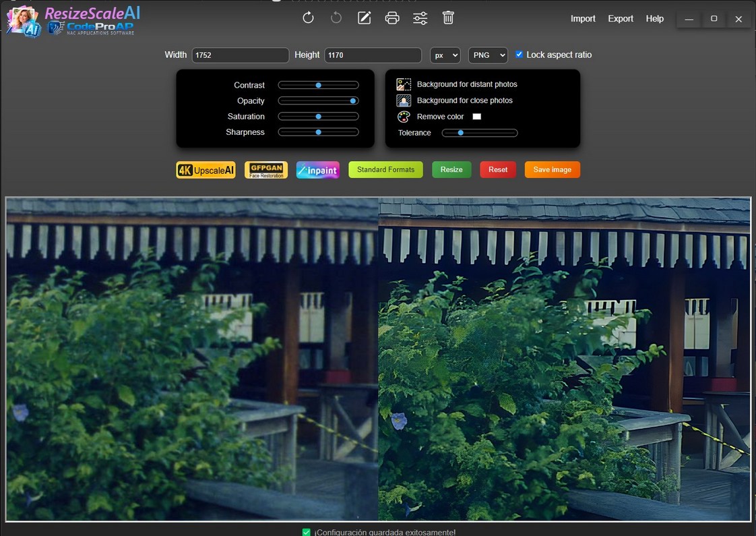Adjust the Tolerance slider

pyautogui.click(x=479, y=133)
